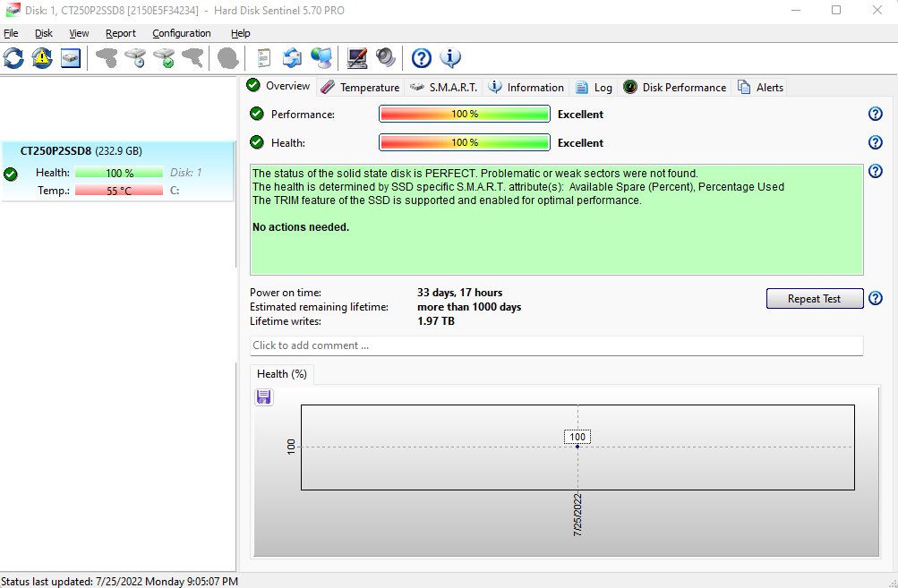898x588 pixels.
Task: Click the blue question mark toolbar icon
Action: point(422,59)
